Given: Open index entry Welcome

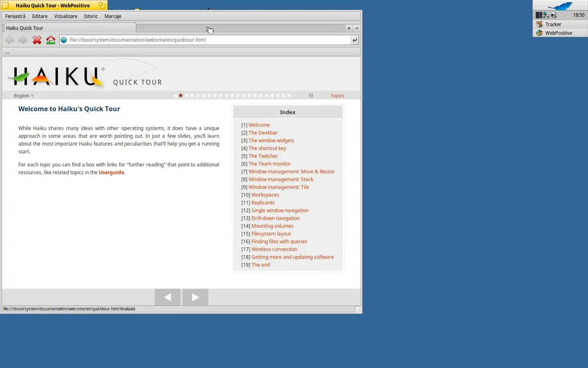Looking at the screenshot, I should (259, 125).
